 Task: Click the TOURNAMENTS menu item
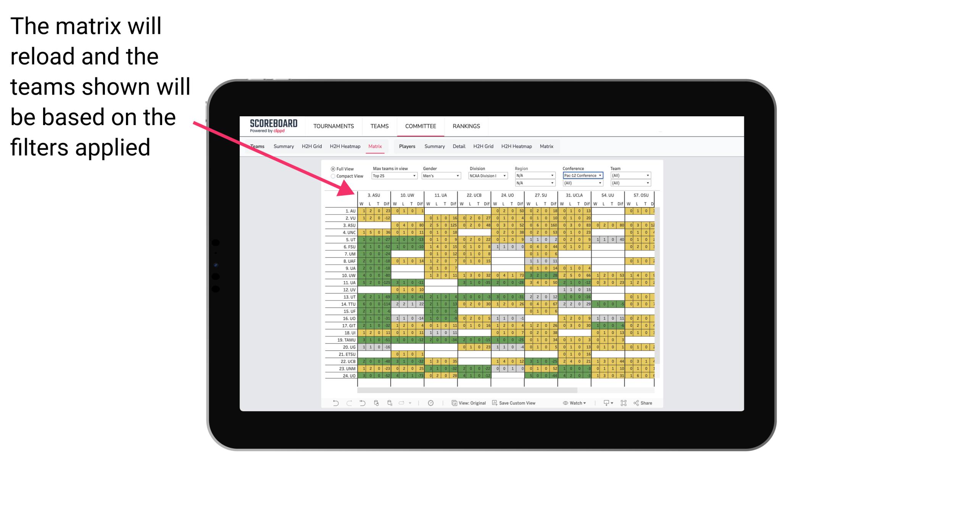coord(332,126)
